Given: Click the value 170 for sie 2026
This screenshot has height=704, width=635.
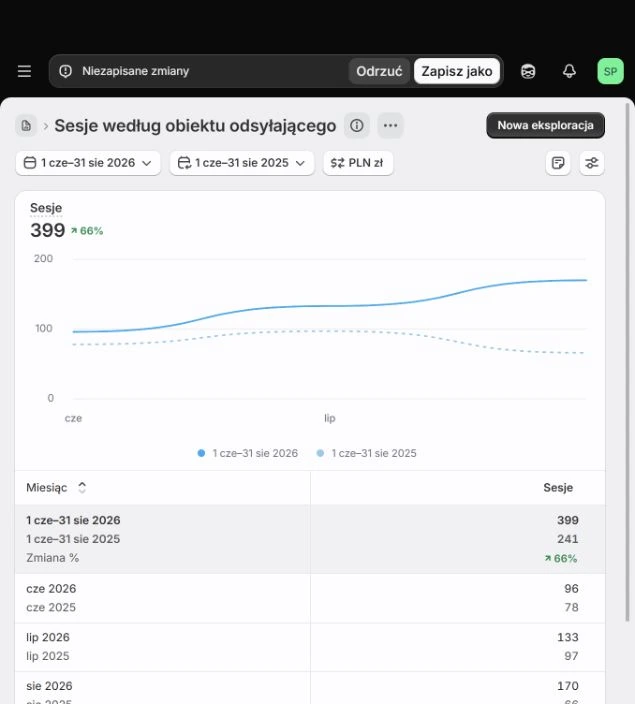Looking at the screenshot, I should pyautogui.click(x=568, y=686).
